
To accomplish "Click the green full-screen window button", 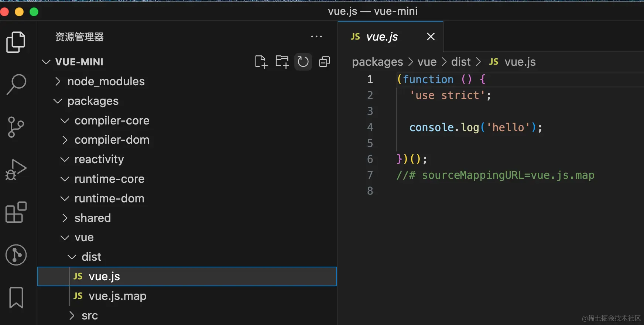I will pos(34,12).
